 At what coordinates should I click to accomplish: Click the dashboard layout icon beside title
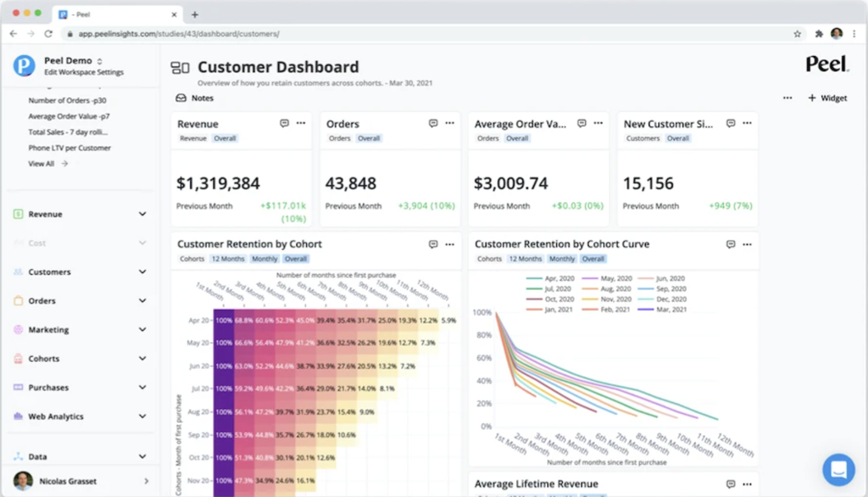(179, 68)
